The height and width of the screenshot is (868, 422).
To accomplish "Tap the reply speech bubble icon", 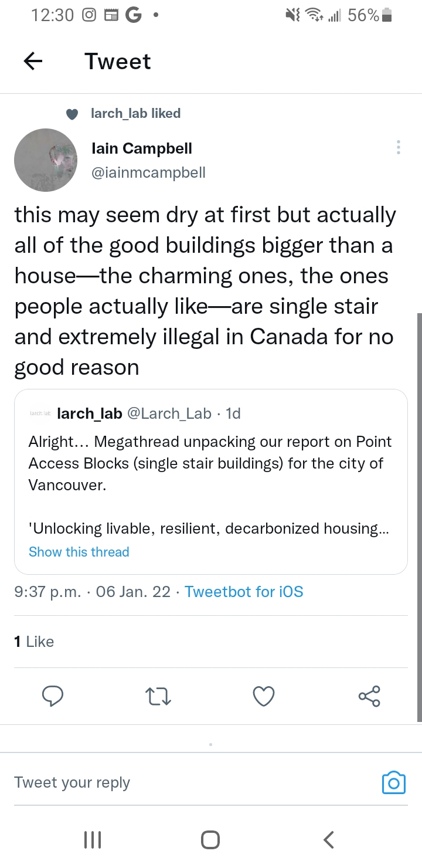I will tap(53, 696).
